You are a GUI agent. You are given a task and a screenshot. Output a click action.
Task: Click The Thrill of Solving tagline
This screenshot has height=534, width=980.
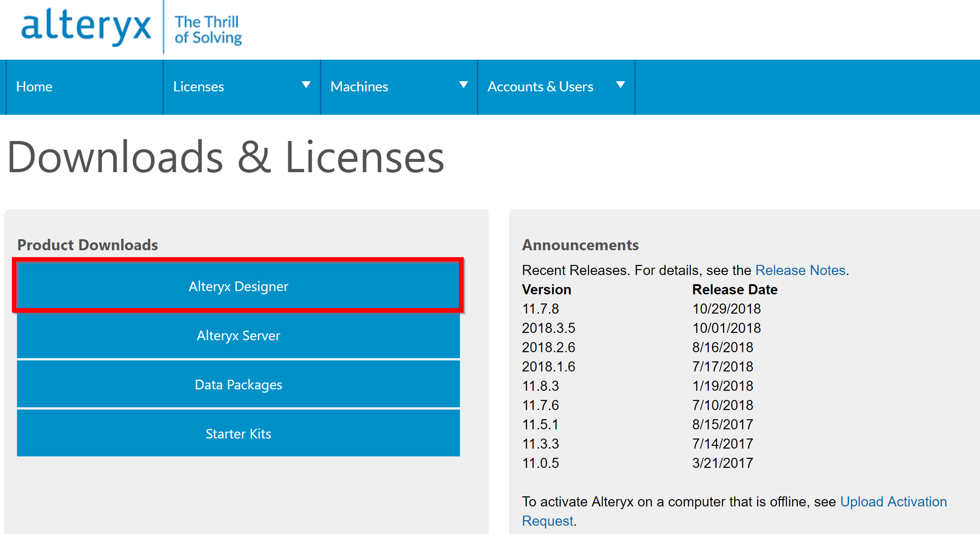pos(208,30)
